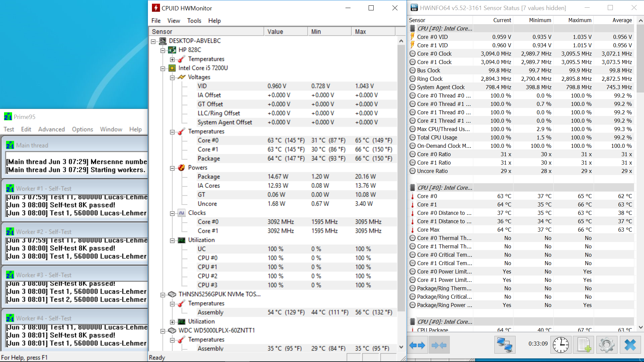Click the CPUID HWMonitor title bar icon

[x=156, y=8]
